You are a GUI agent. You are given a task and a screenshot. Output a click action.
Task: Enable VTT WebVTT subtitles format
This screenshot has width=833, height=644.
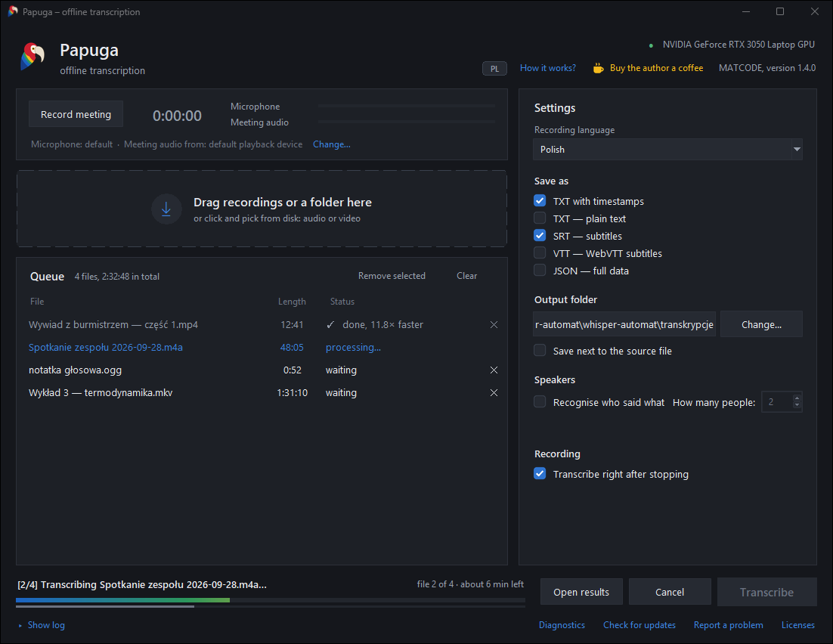pos(540,253)
